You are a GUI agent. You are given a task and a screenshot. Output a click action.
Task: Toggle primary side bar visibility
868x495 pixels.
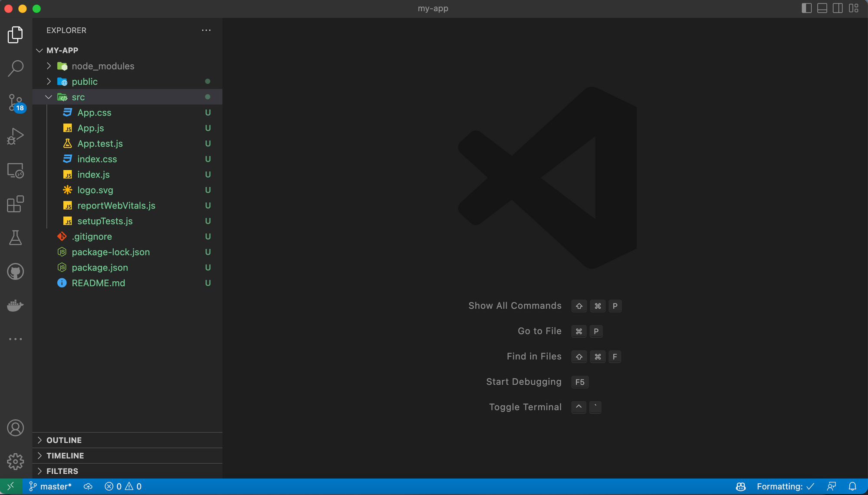coord(806,8)
